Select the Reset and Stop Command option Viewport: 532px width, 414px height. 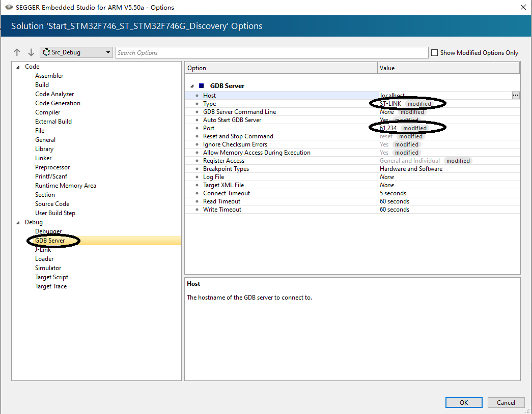(x=352, y=136)
